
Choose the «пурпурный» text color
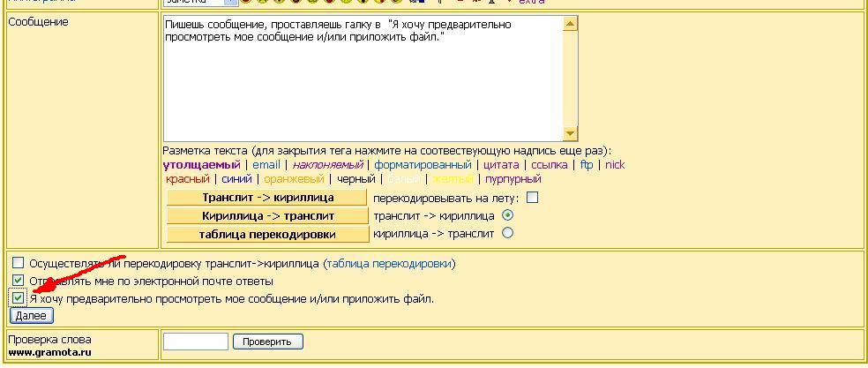tap(513, 179)
